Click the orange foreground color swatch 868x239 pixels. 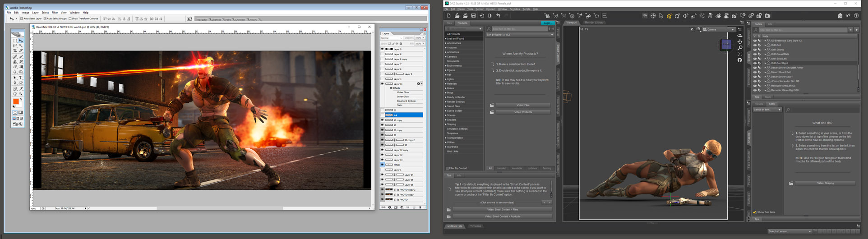(16, 102)
